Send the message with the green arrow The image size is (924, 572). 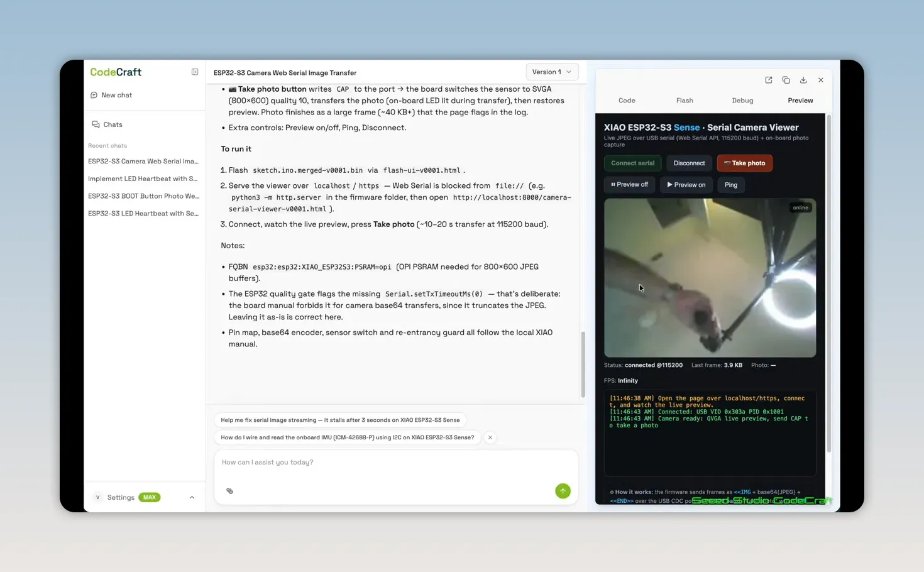tap(563, 491)
